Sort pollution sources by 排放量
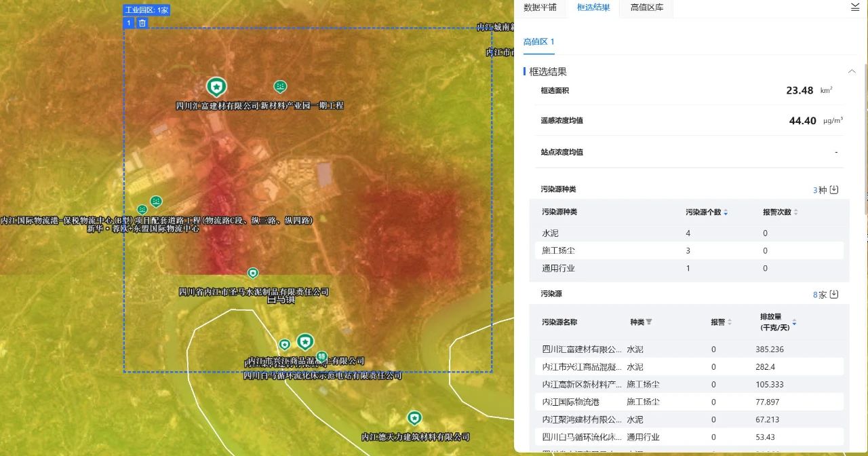The image size is (868, 456). pos(794,323)
